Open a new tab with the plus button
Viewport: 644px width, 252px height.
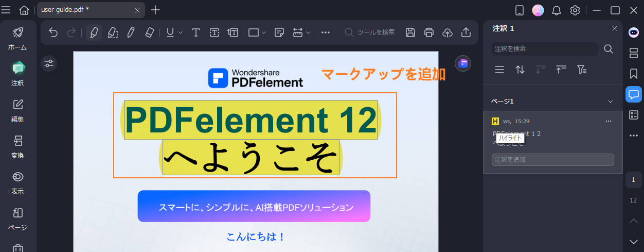point(155,10)
